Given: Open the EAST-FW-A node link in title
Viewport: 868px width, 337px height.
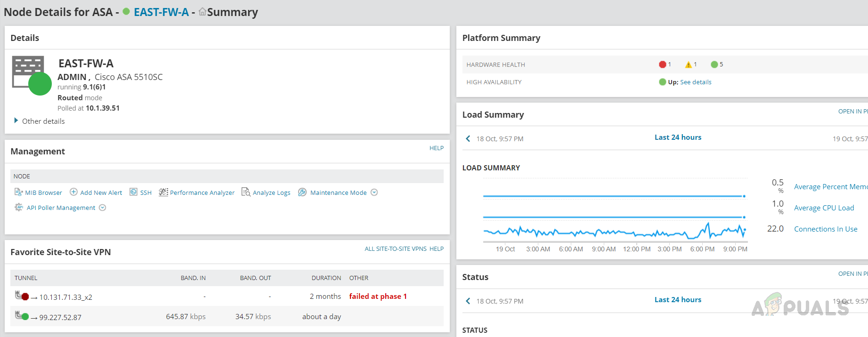Looking at the screenshot, I should (161, 12).
